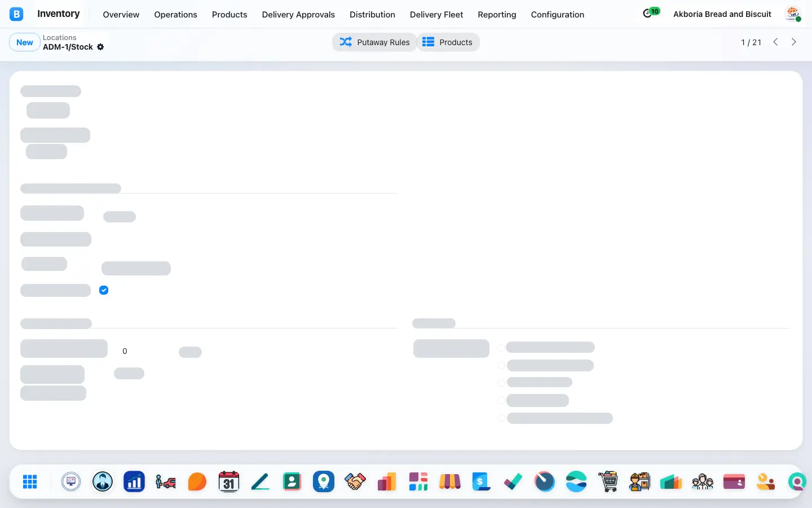Open the shopping cart app in dock
The height and width of the screenshot is (508, 812).
(x=608, y=481)
